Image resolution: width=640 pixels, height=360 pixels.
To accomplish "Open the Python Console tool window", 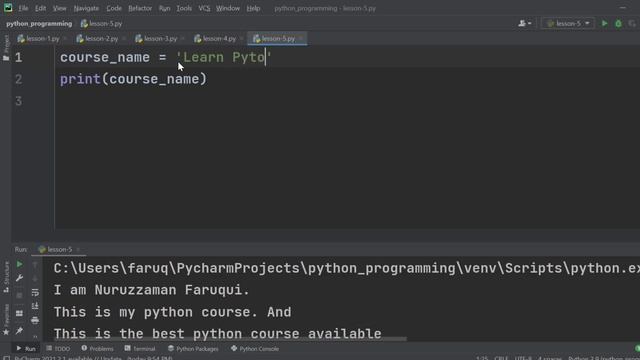I will pyautogui.click(x=255, y=349).
